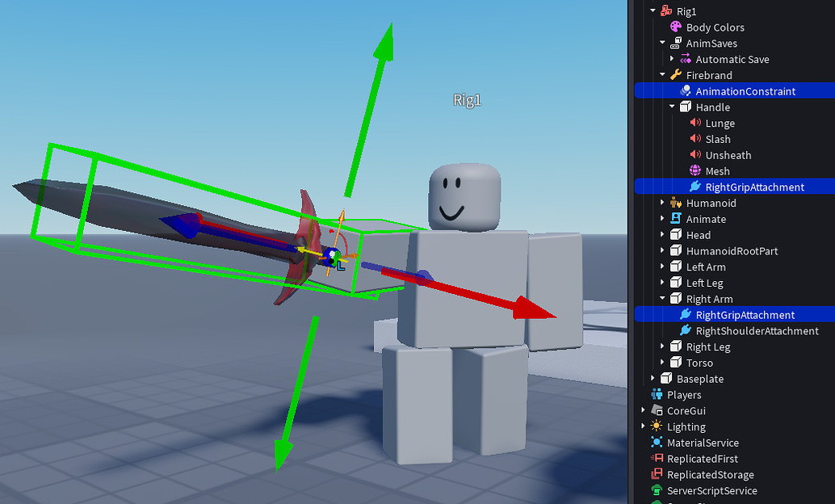Collapse the Firebrand tool node
The height and width of the screenshot is (504, 835).
[x=662, y=74]
